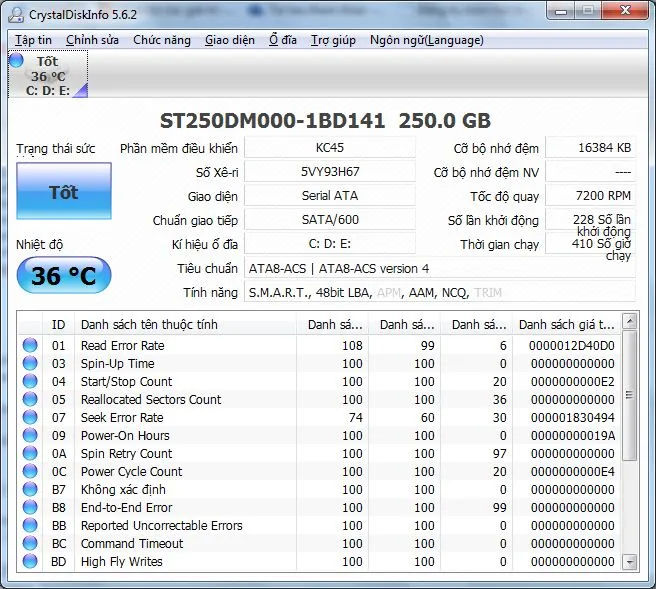Viewport: 656px width, 589px height.
Task: Click status orb for Spin-Up Time
Action: pos(30,363)
